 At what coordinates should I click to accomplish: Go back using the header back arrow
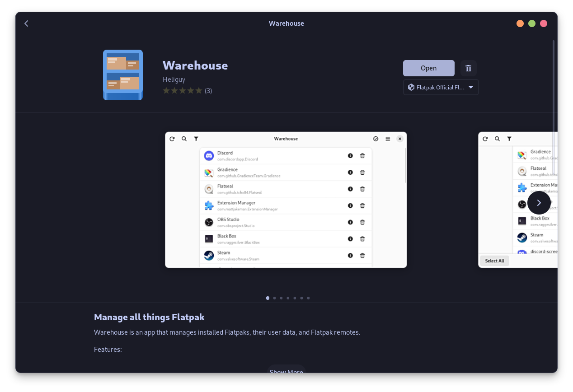pos(26,23)
